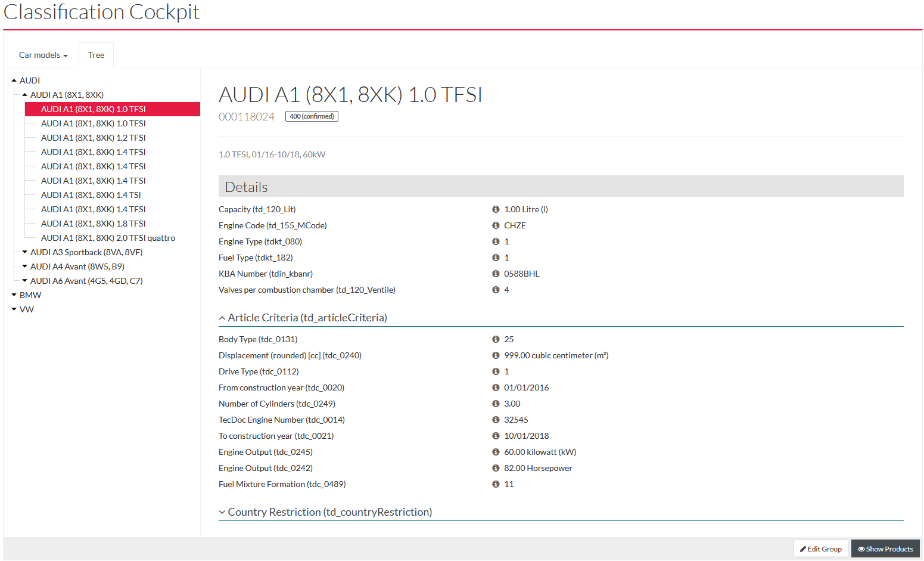Open the Car models dropdown
This screenshot has width=924, height=561.
coord(43,55)
